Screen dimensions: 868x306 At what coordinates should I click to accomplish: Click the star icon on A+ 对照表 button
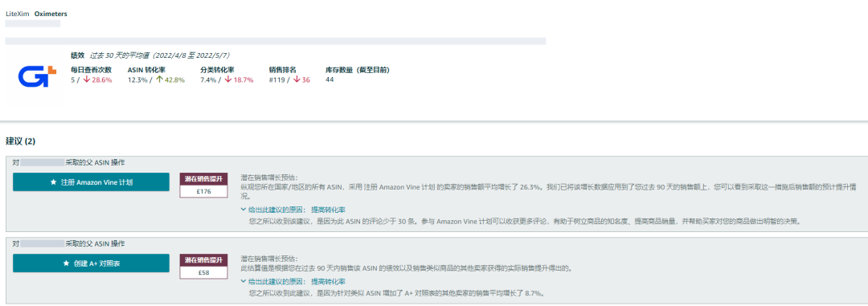click(x=67, y=263)
